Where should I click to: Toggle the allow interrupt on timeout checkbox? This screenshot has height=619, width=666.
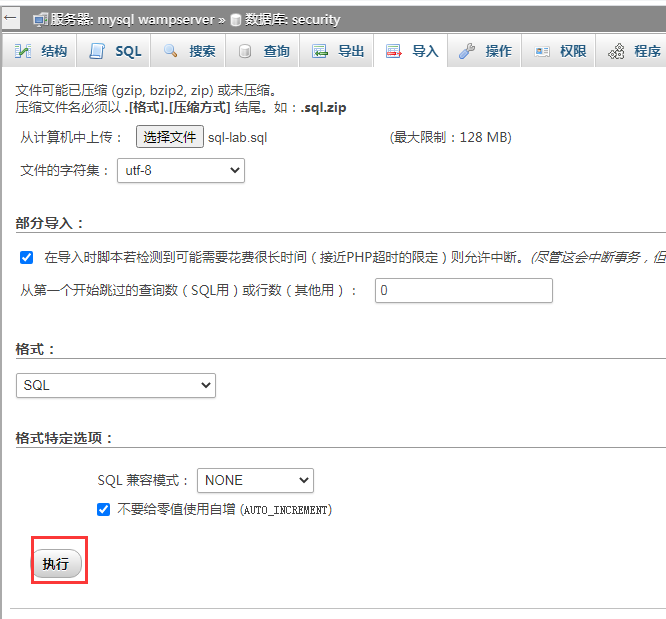(26, 257)
